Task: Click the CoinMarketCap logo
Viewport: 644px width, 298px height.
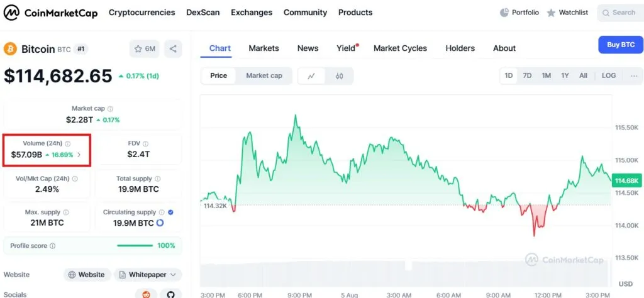Action: click(50, 13)
